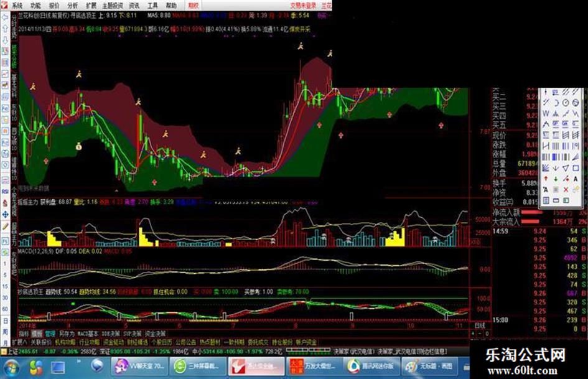Open the 功能 menu
This screenshot has width=588, height=379.
[x=35, y=5]
